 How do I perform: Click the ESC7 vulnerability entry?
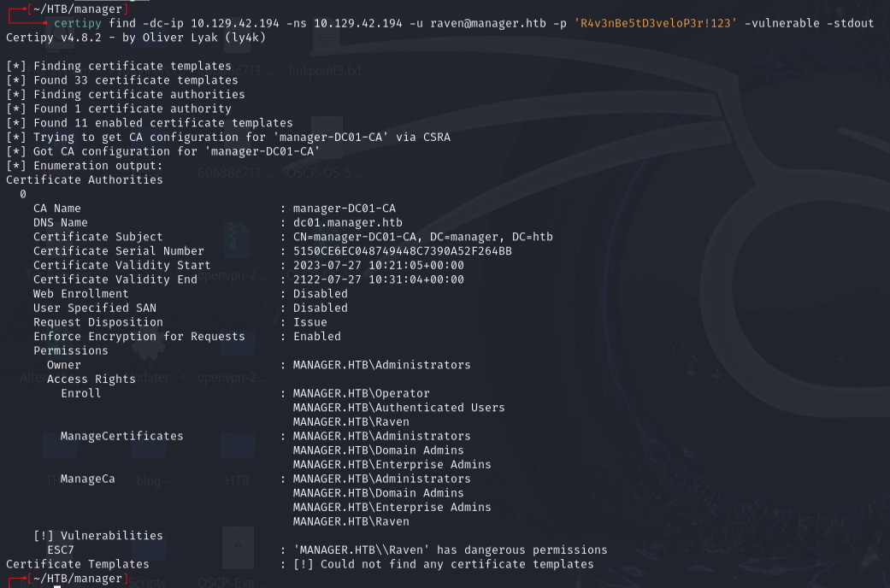pyautogui.click(x=61, y=550)
